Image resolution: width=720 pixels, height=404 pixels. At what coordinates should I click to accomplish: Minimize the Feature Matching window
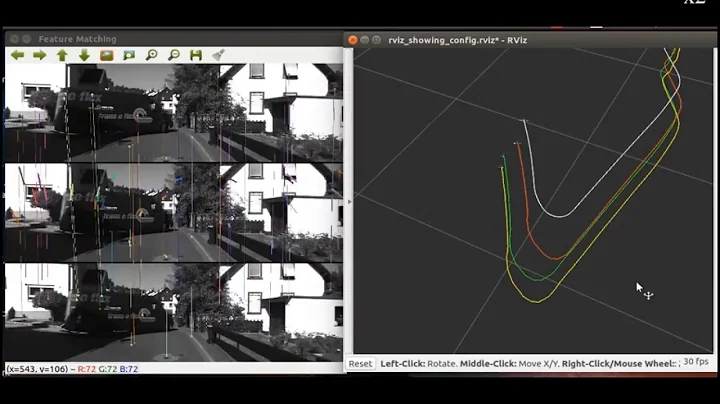click(x=26, y=39)
